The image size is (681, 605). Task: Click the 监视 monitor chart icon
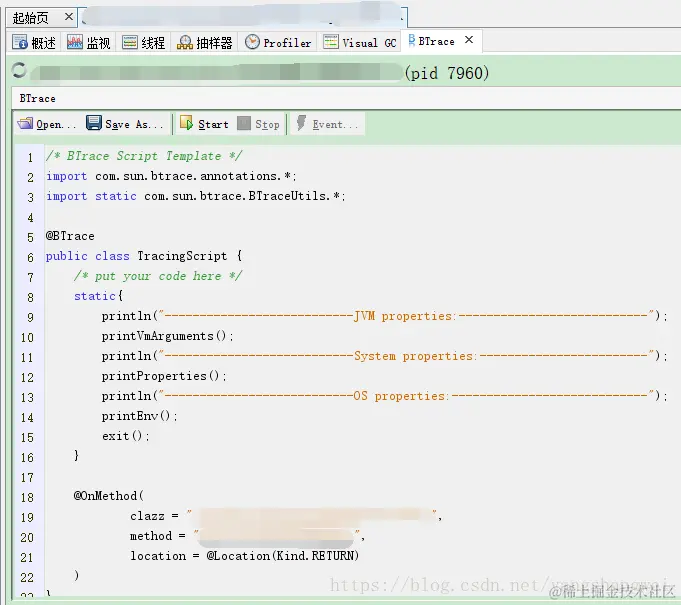click(75, 42)
